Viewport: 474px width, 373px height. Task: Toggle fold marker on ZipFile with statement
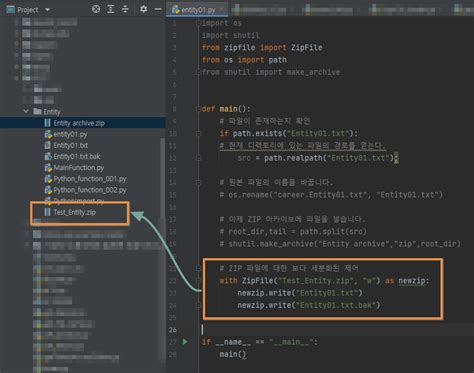198,281
